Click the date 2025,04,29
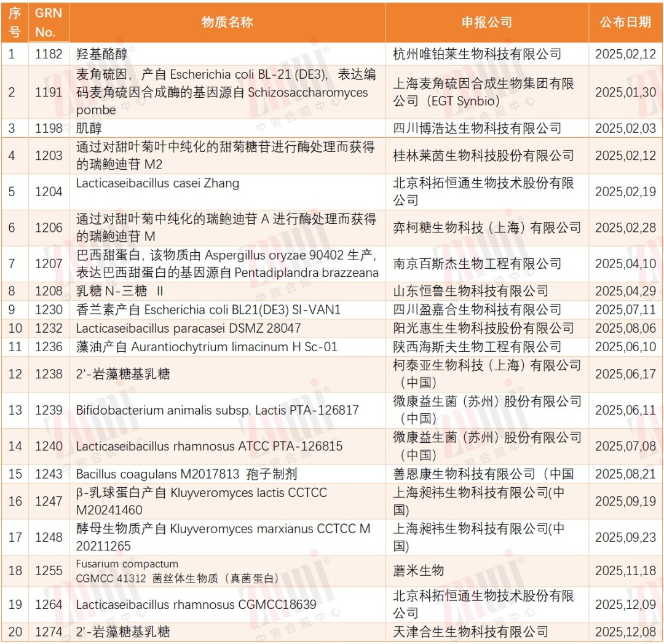Image resolution: width=664 pixels, height=644 pixels. coord(625,291)
